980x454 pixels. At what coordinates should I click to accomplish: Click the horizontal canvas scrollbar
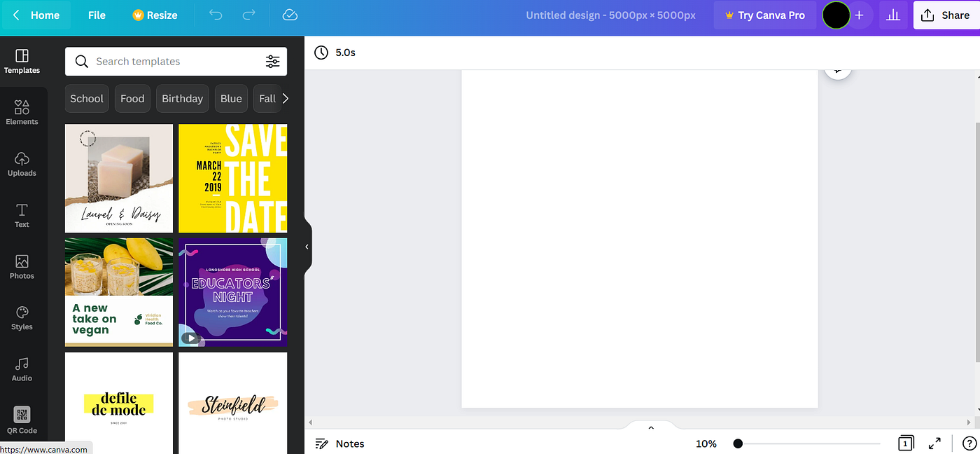640,422
